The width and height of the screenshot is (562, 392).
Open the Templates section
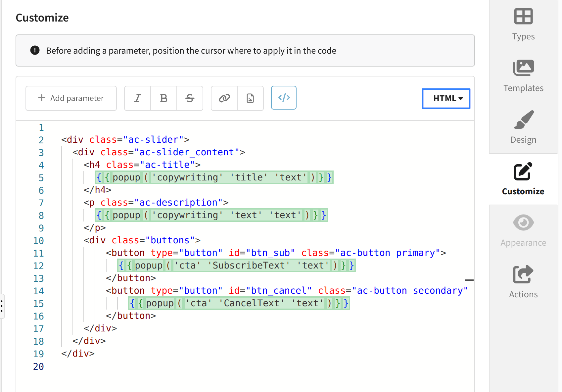pos(523,76)
